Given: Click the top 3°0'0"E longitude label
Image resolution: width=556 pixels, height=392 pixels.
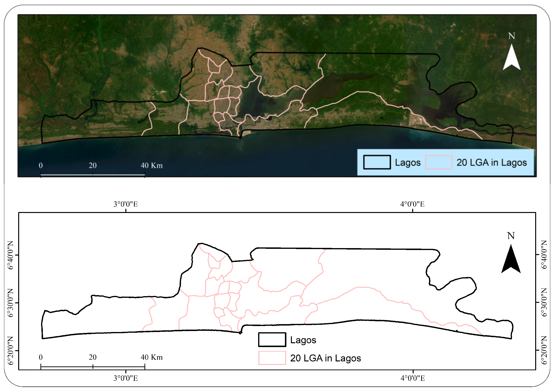Looking at the screenshot, I should tap(126, 204).
